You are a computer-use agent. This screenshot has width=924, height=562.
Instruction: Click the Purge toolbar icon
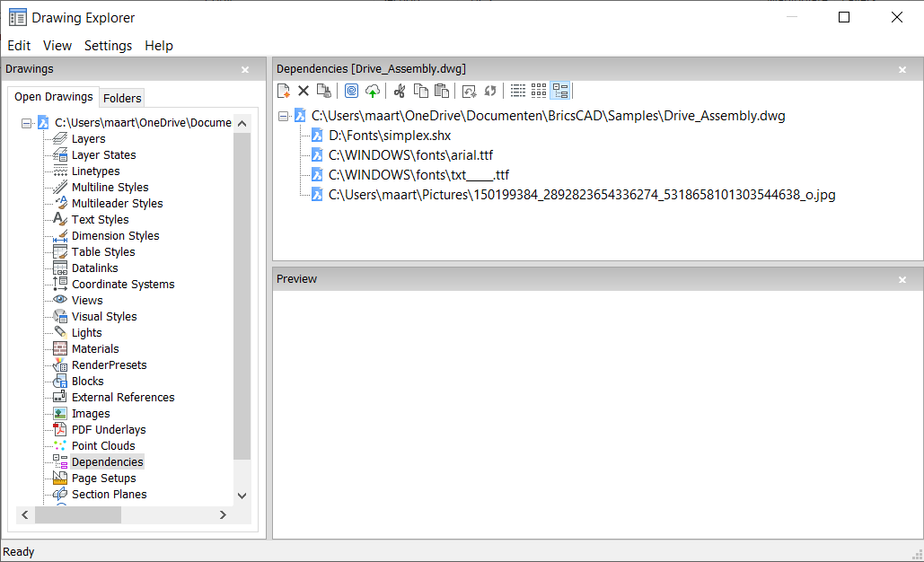tap(324, 90)
